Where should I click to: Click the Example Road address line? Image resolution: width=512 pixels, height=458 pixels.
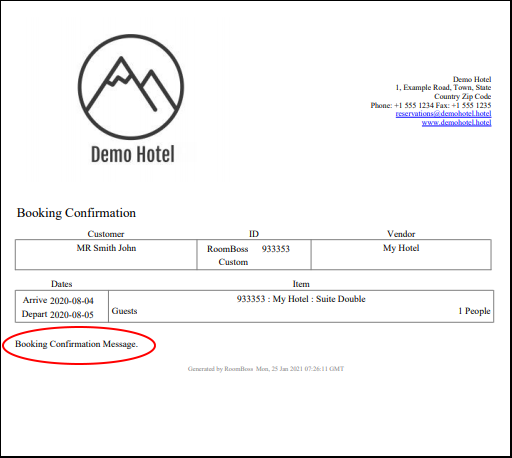[443, 88]
